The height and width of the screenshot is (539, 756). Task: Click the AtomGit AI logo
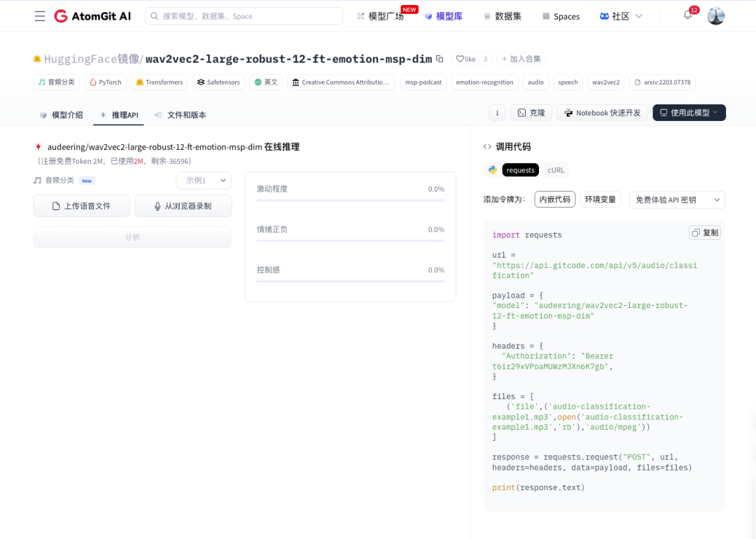pos(92,16)
